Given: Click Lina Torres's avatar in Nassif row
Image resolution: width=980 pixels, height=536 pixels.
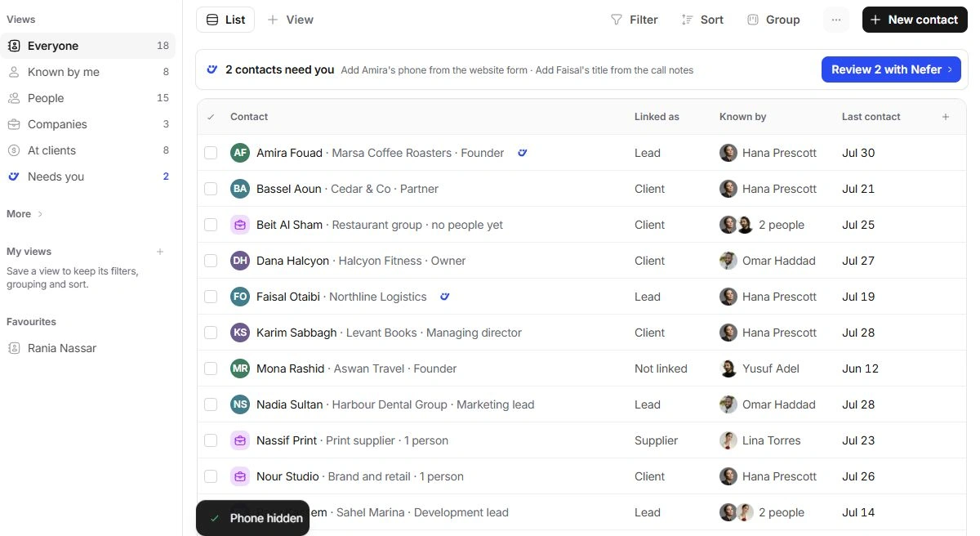Looking at the screenshot, I should point(728,440).
